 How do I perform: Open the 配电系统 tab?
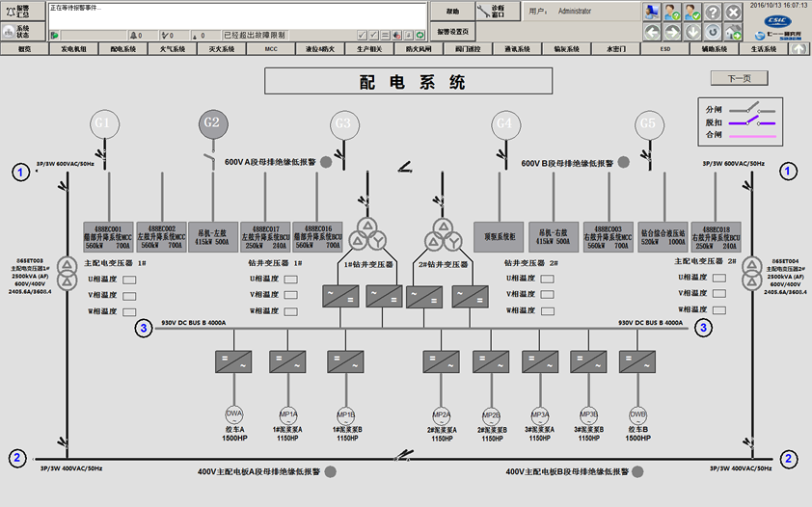pyautogui.click(x=122, y=48)
